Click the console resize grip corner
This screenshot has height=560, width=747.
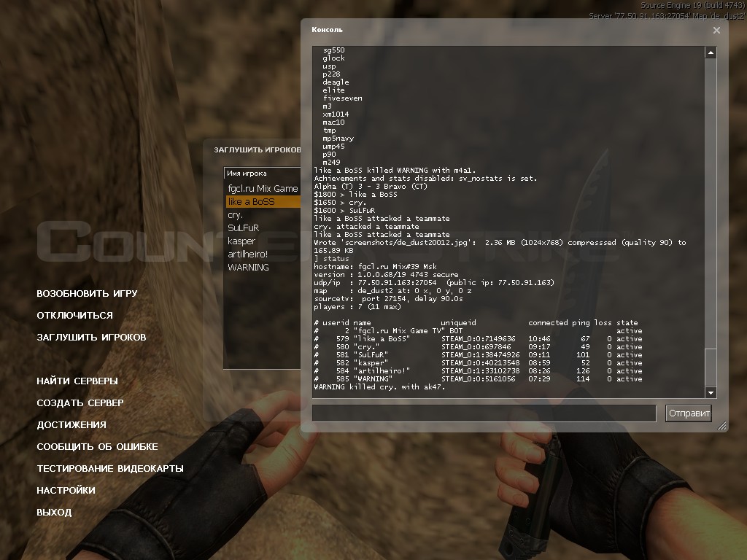[721, 426]
